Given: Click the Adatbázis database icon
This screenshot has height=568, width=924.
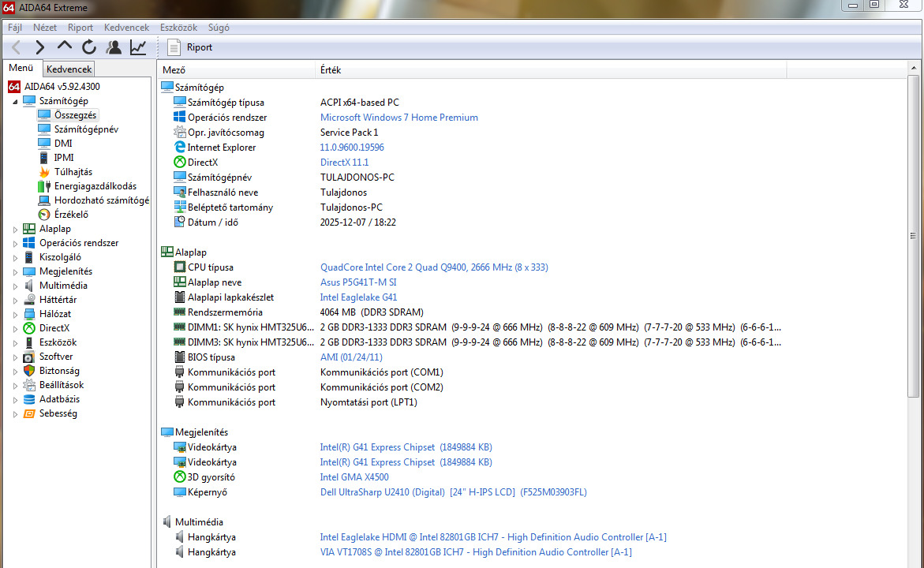Looking at the screenshot, I should [29, 399].
